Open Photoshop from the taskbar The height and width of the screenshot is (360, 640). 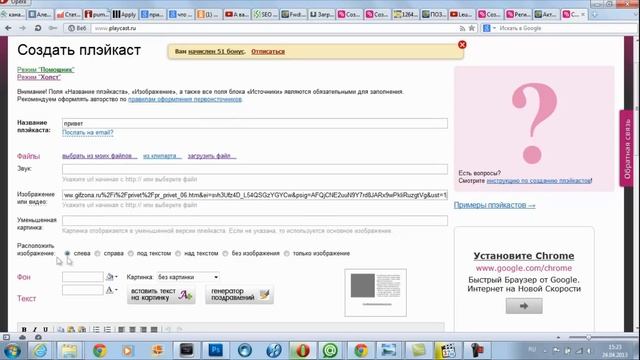click(x=216, y=350)
